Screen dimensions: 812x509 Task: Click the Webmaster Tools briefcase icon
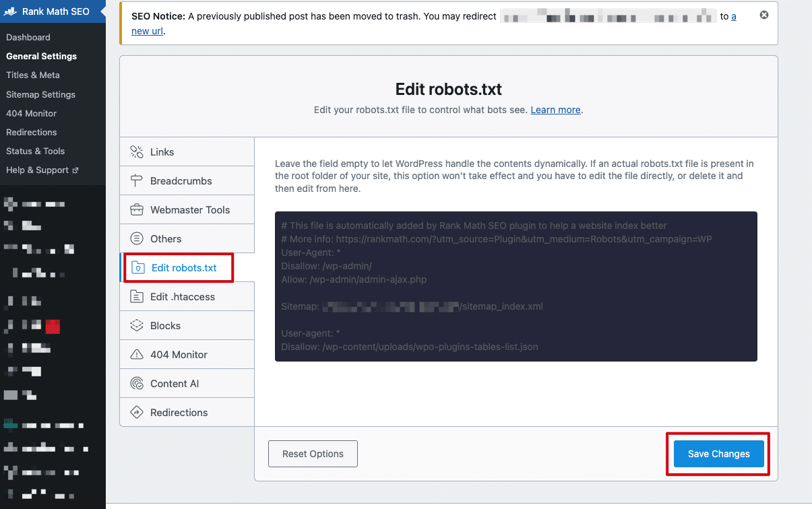(x=137, y=210)
